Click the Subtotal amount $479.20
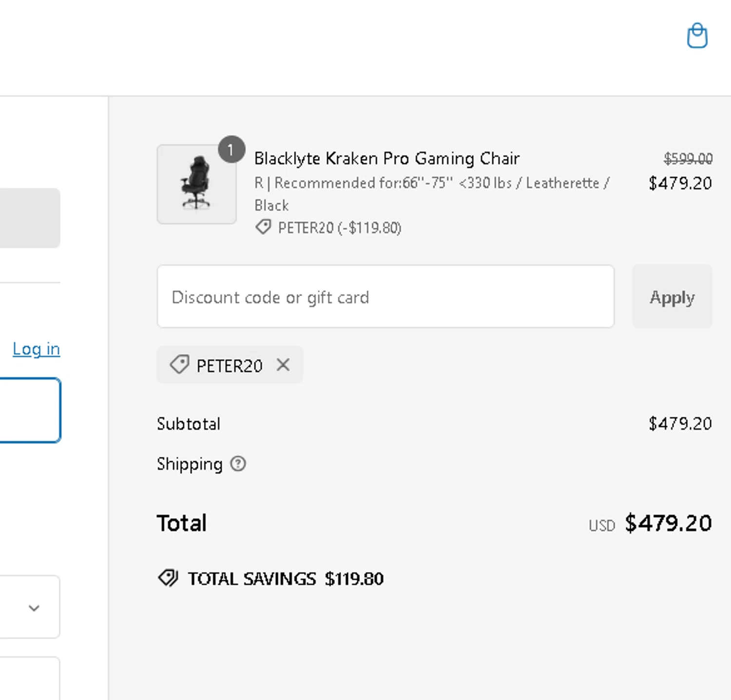Screen dimensions: 731x700 pyautogui.click(x=680, y=424)
